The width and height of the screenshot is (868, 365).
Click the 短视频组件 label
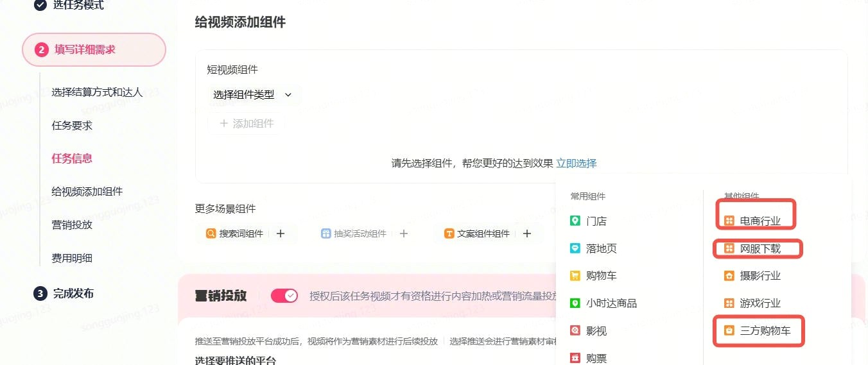232,69
